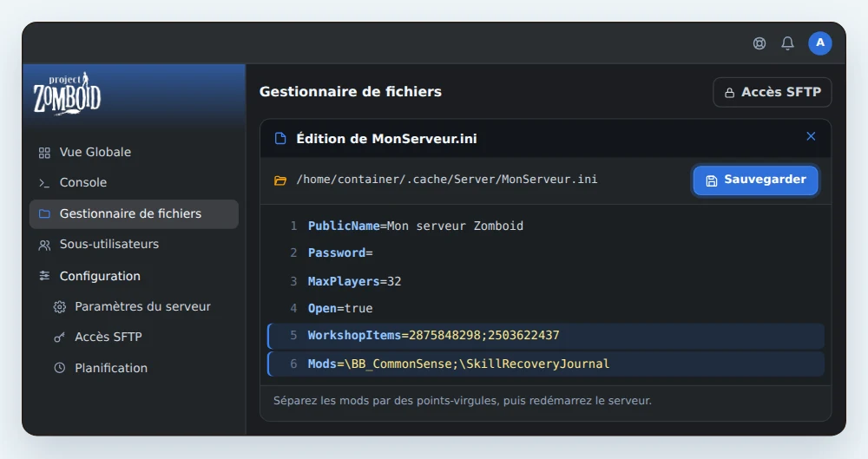Go to Console page

[x=134, y=183]
